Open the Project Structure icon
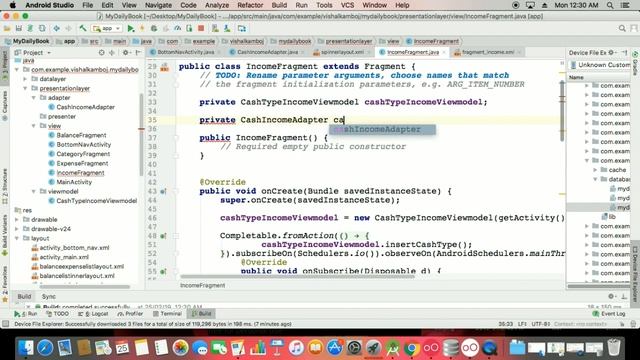Viewport: 640px width, 360px height. pyautogui.click(x=242, y=29)
